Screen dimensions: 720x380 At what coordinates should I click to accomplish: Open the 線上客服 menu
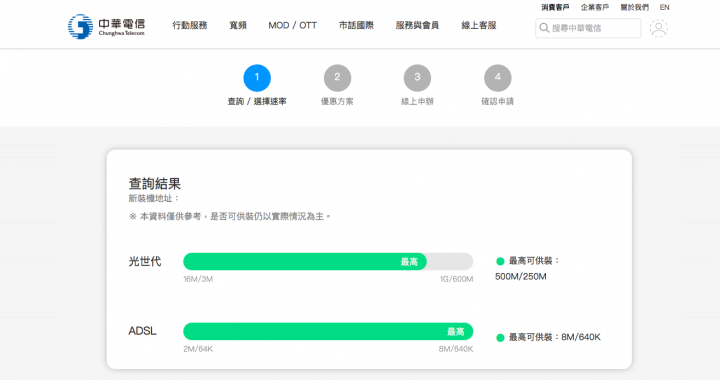pos(479,25)
